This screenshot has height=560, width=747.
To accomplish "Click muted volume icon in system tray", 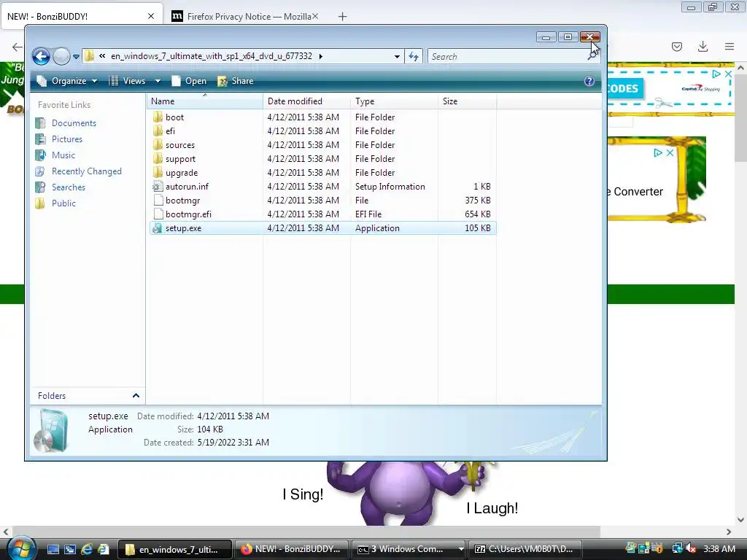I will (x=691, y=549).
